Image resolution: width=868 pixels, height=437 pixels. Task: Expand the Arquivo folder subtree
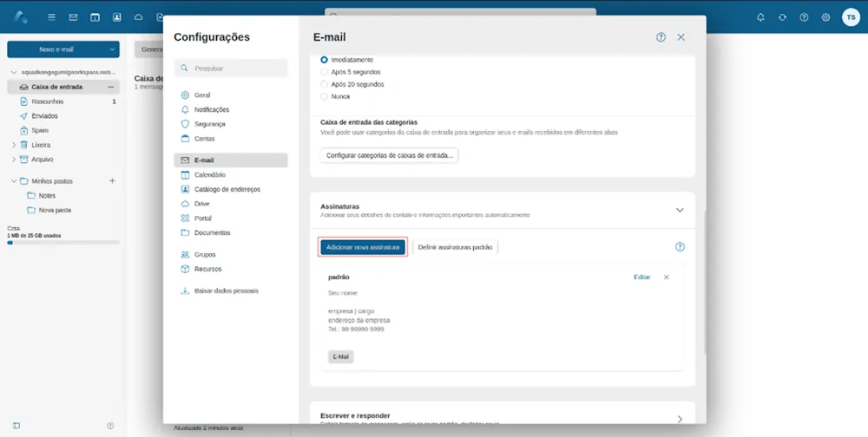(14, 159)
